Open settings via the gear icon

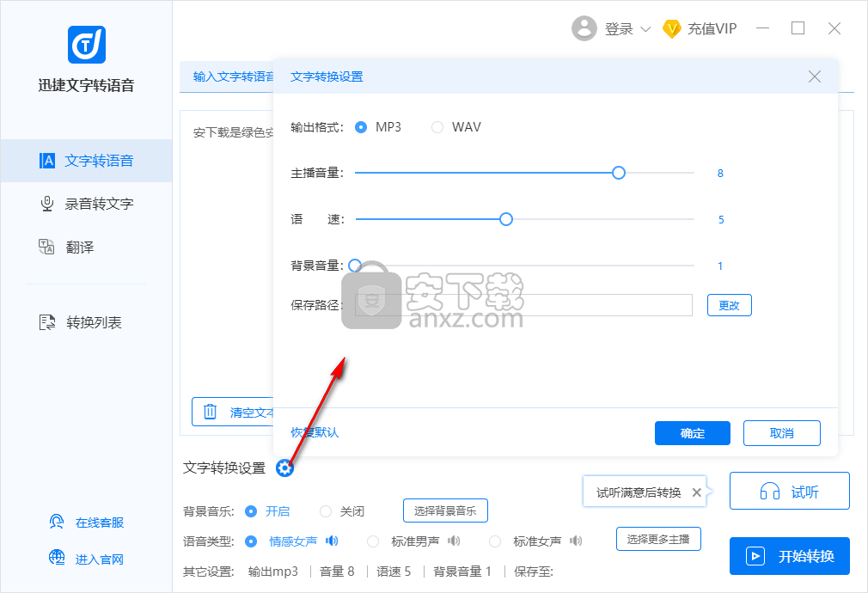pyautogui.click(x=284, y=468)
